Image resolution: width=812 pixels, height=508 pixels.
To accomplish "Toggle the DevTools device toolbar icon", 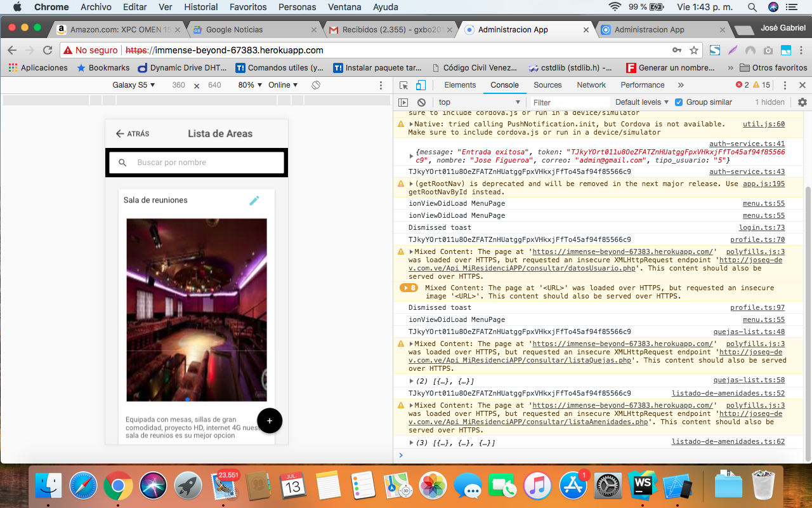I will [x=420, y=85].
